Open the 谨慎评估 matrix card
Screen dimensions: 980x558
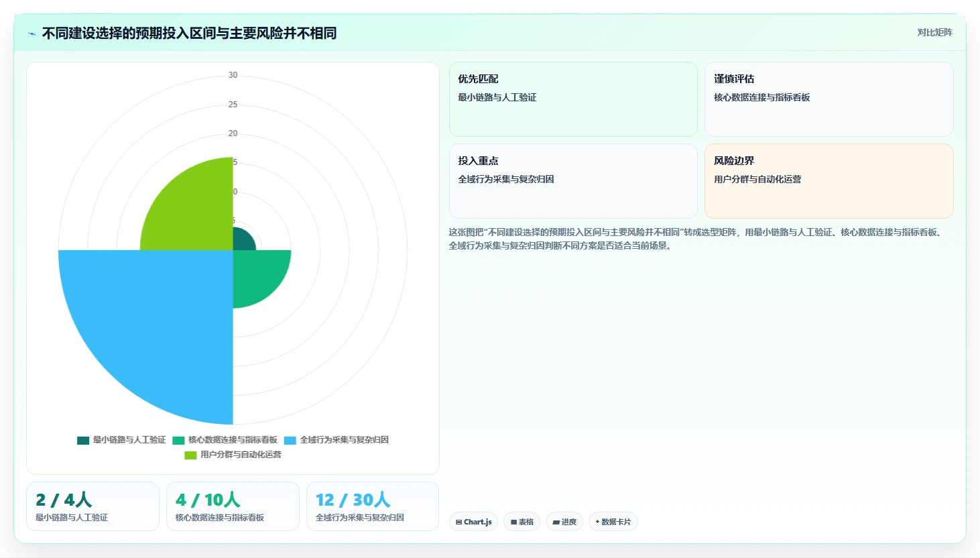[x=829, y=99]
